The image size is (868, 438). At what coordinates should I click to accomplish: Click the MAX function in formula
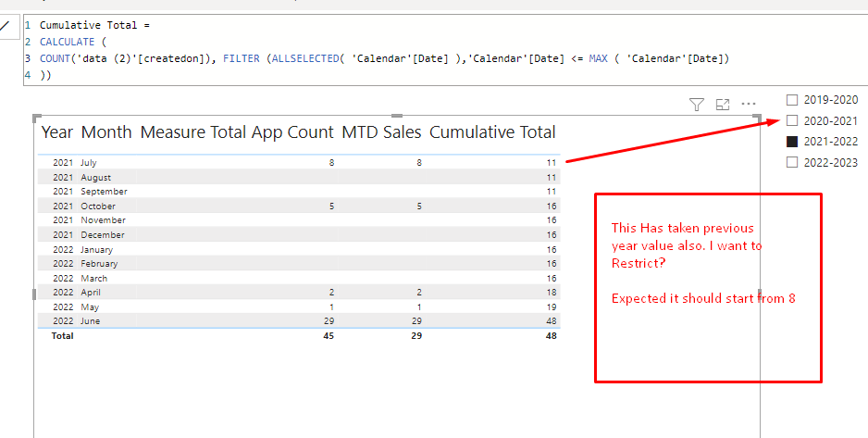click(598, 58)
